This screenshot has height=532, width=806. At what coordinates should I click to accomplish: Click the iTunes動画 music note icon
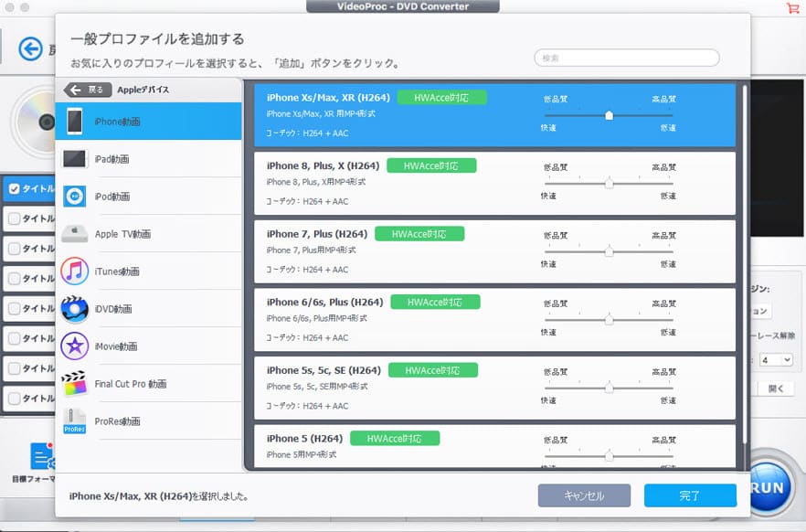(75, 271)
